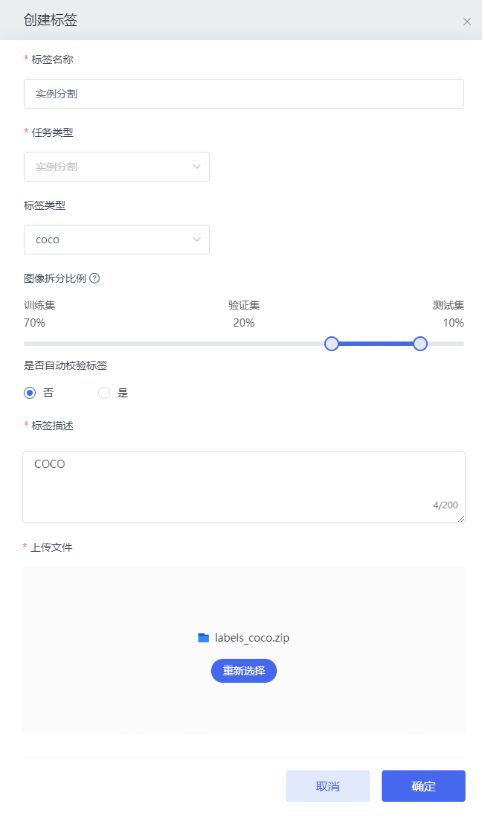Click the 是 label for auto-validating labels
Screen dimensions: 483x816
point(123,393)
